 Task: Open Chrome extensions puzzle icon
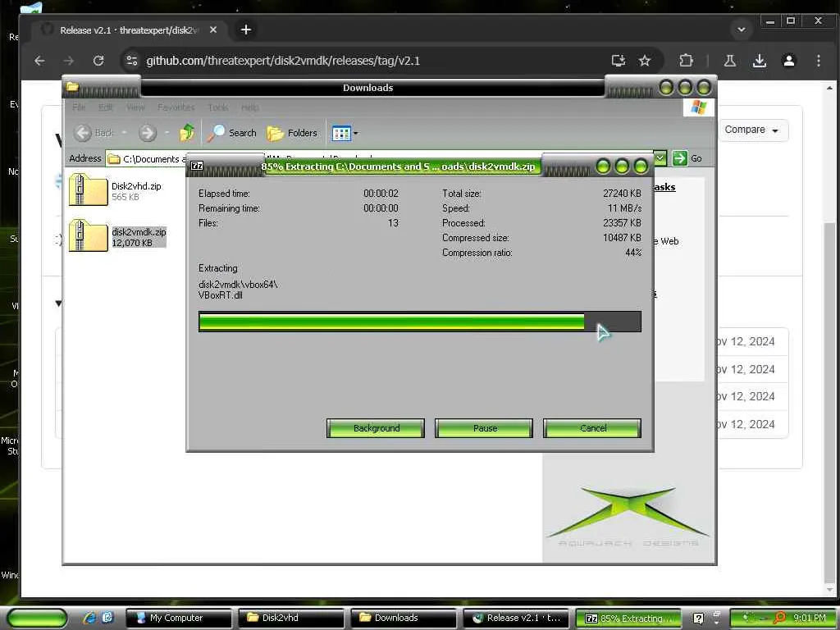tap(687, 61)
